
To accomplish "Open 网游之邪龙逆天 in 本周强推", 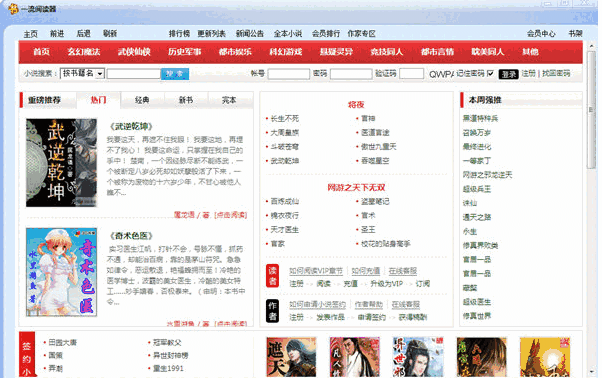I will [487, 175].
